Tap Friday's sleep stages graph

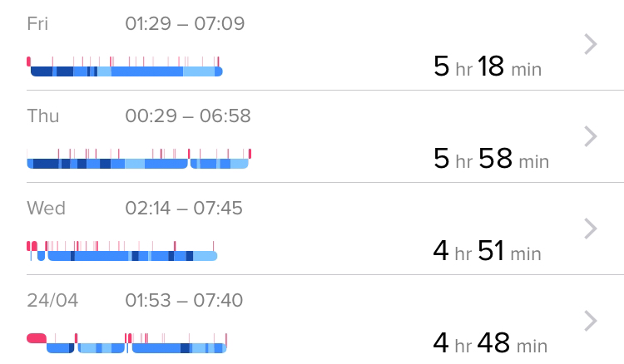125,68
